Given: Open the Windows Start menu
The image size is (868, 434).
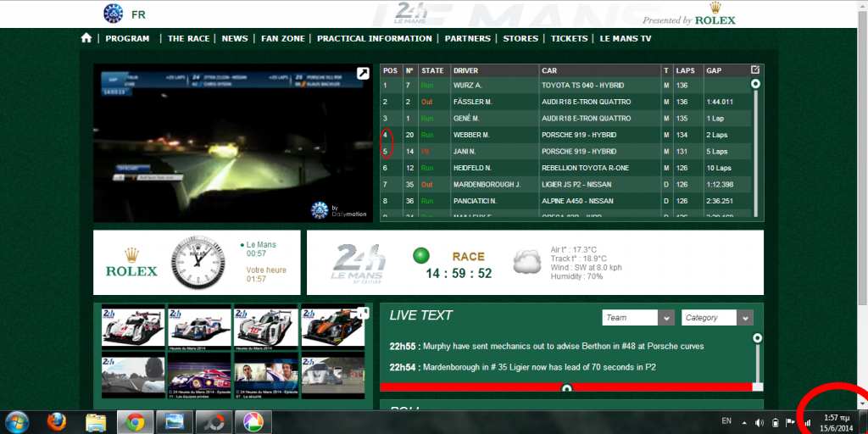Looking at the screenshot, I should click(17, 422).
